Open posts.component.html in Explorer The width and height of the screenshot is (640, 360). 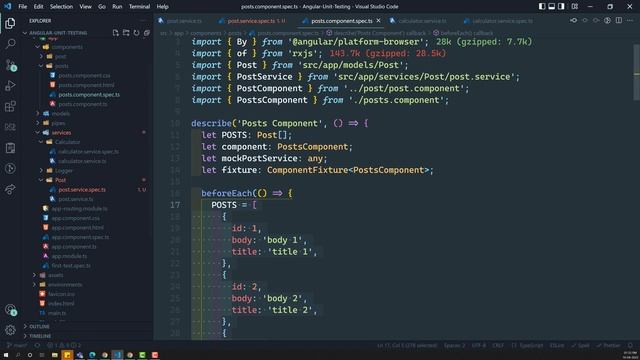point(86,85)
